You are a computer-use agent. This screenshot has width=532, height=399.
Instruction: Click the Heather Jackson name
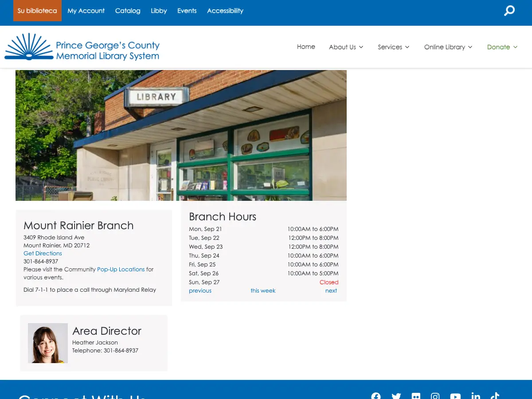click(x=95, y=343)
